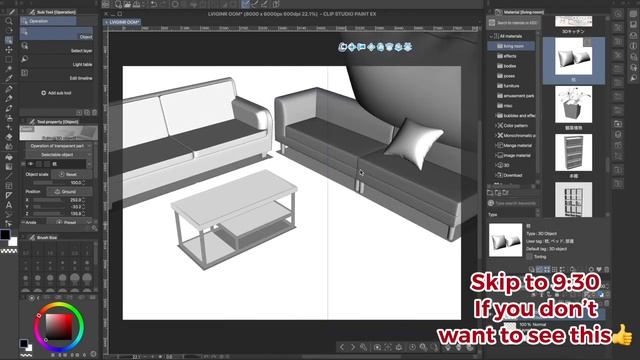640x360 pixels.
Task: Click the Undo arrow in command bar
Action: coord(154,4)
